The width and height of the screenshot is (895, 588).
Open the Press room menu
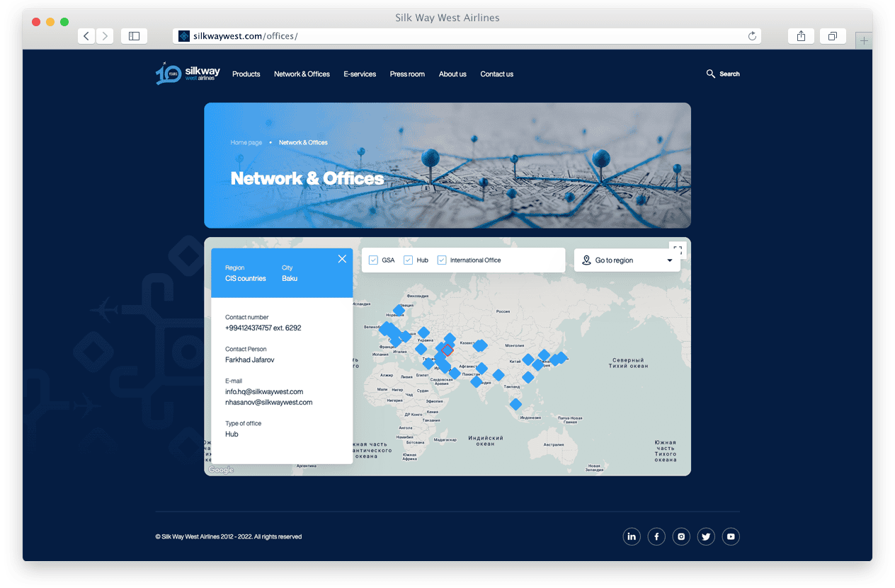(407, 74)
